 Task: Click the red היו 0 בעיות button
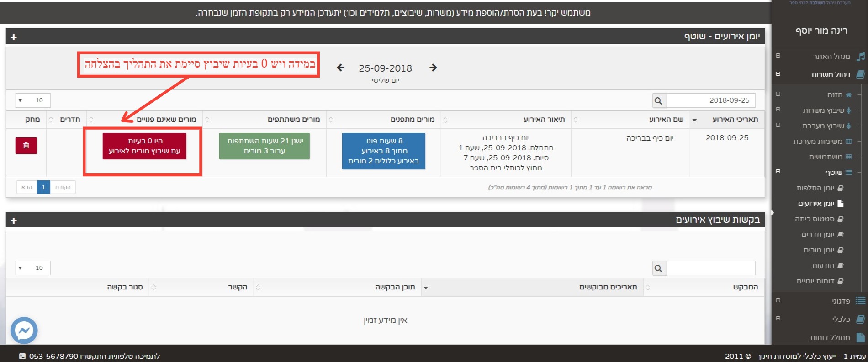tap(144, 146)
